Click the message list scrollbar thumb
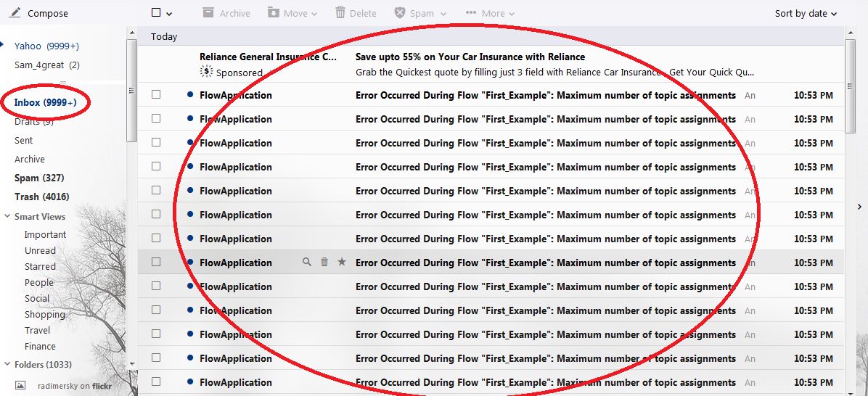This screenshot has width=868, height=396. click(x=851, y=86)
